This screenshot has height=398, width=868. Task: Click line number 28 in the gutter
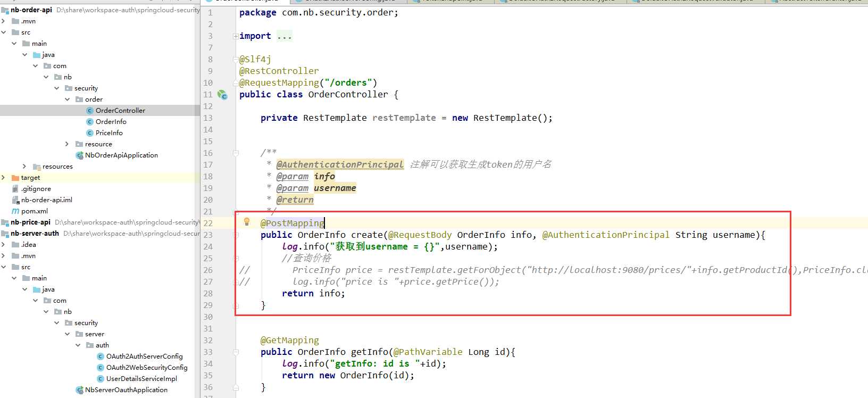tap(208, 294)
